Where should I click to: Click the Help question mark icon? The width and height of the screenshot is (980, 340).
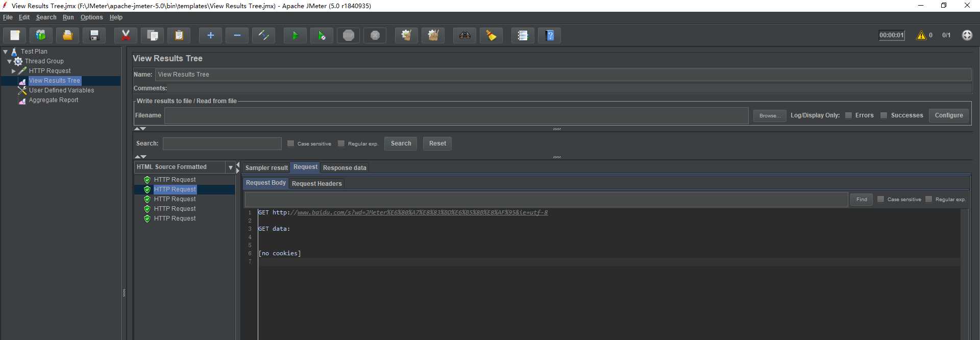549,35
